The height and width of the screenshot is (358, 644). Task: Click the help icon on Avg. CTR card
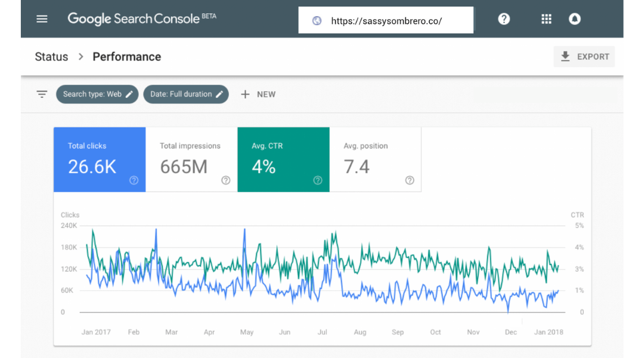click(x=318, y=180)
